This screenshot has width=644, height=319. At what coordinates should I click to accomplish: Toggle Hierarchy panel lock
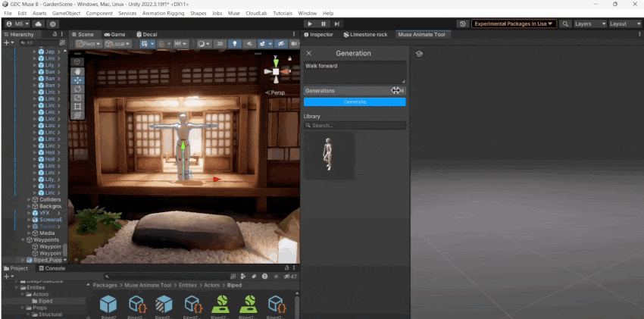pos(55,34)
